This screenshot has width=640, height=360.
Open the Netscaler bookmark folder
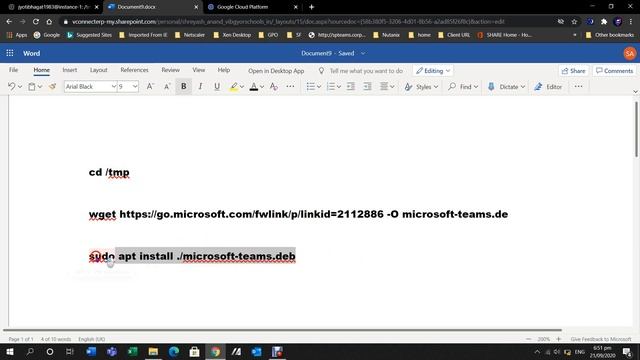(x=190, y=35)
